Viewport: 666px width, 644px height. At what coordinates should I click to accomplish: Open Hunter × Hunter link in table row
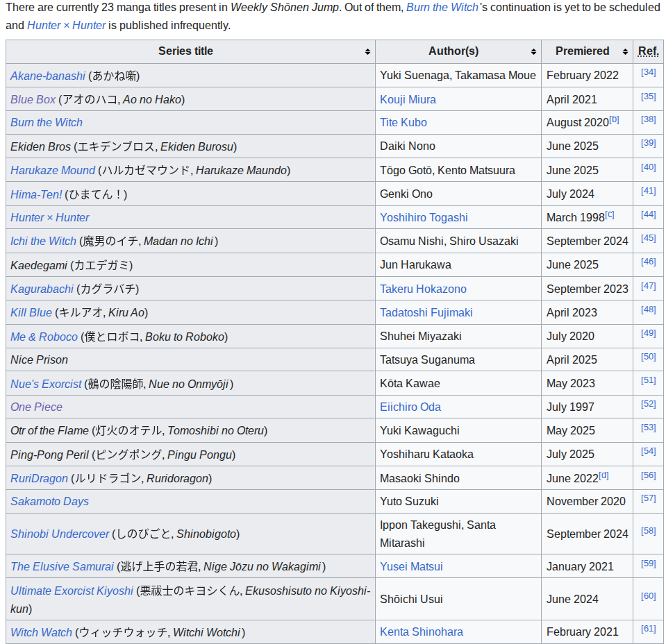50,218
